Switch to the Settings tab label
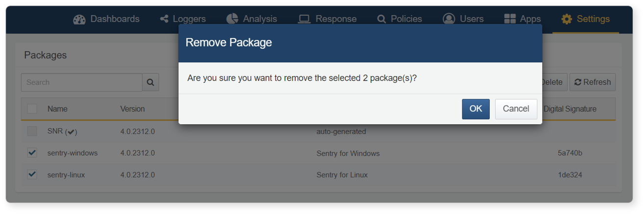644x214 pixels. [x=593, y=19]
